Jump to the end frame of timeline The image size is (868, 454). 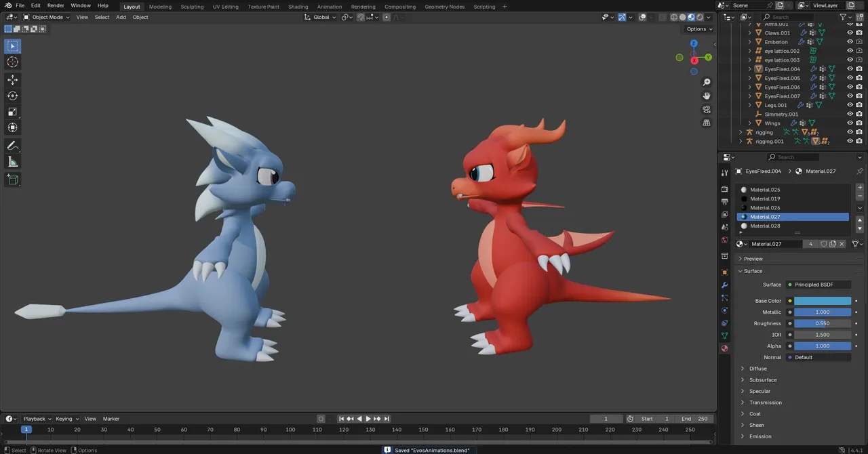pyautogui.click(x=386, y=419)
